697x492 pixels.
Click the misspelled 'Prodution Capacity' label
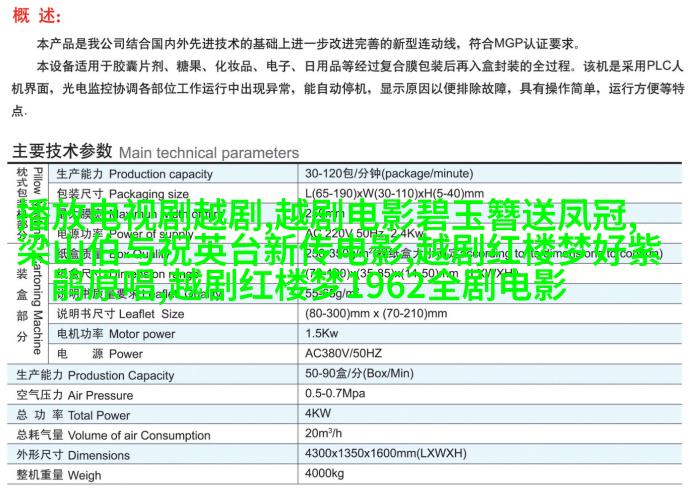click(121, 376)
